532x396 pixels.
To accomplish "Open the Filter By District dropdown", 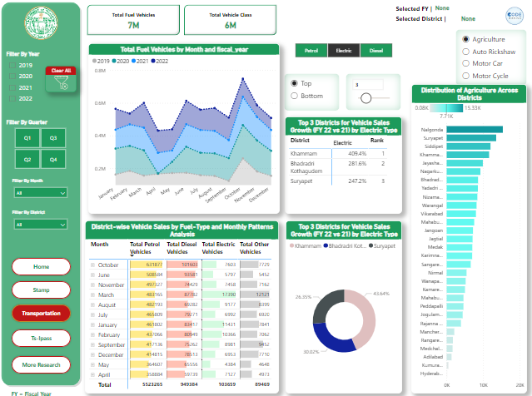I will 40,224.
